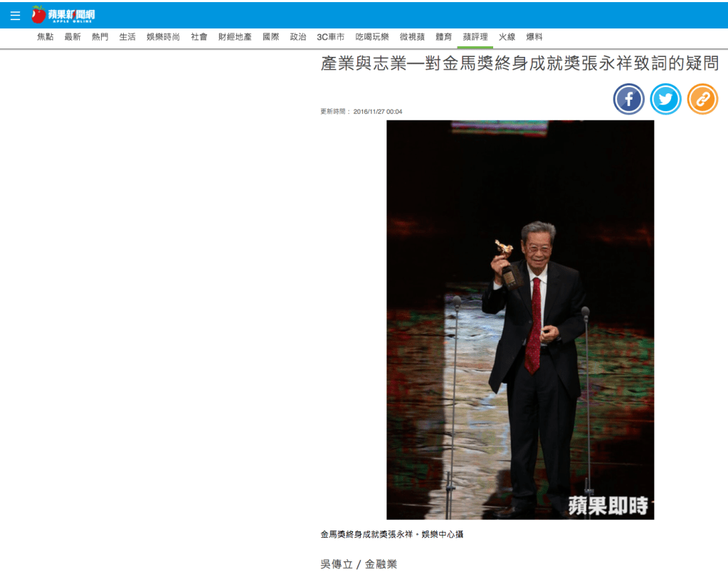Click the Apple Daily logo
Screen dimensions: 728x584
[63, 15]
